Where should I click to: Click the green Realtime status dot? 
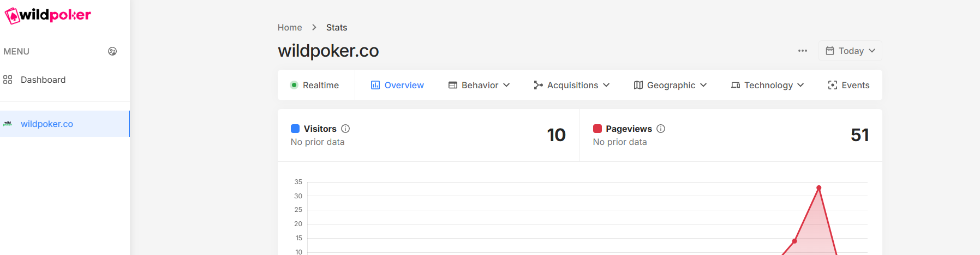click(x=294, y=85)
